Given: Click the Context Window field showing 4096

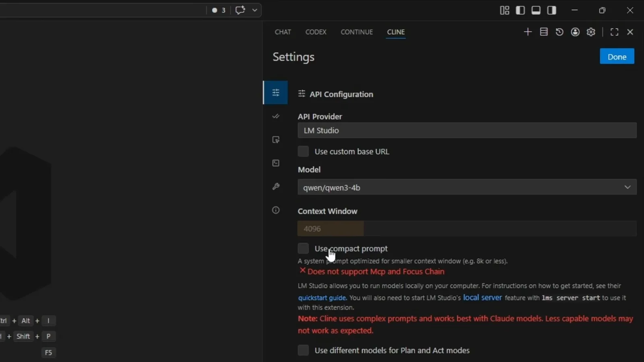Looking at the screenshot, I should coord(467,228).
